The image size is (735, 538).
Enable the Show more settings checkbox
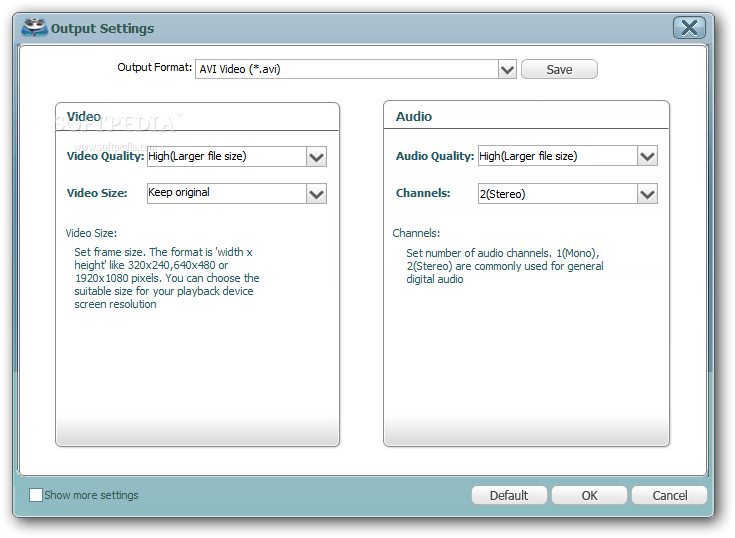(36, 495)
